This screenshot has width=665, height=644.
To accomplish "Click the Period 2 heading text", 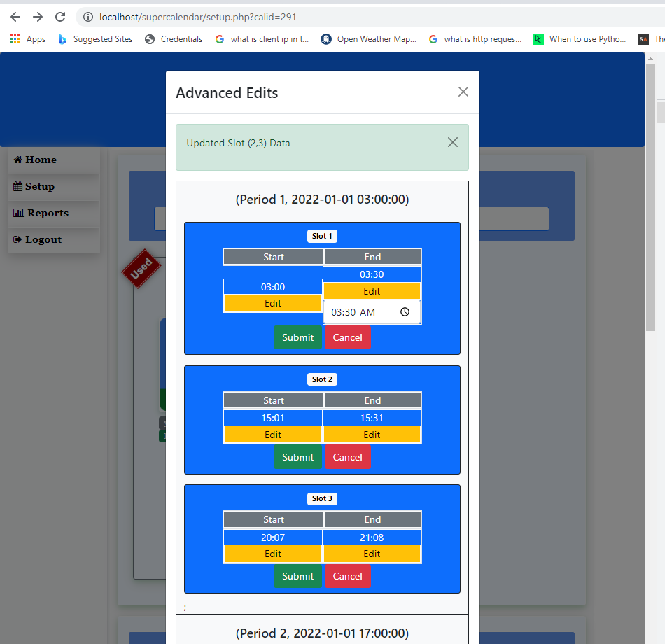I will [x=322, y=633].
